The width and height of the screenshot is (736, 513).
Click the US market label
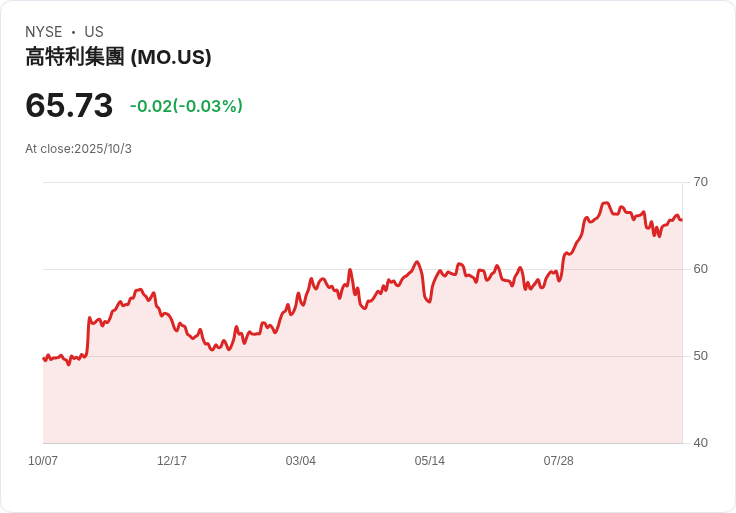pos(94,32)
